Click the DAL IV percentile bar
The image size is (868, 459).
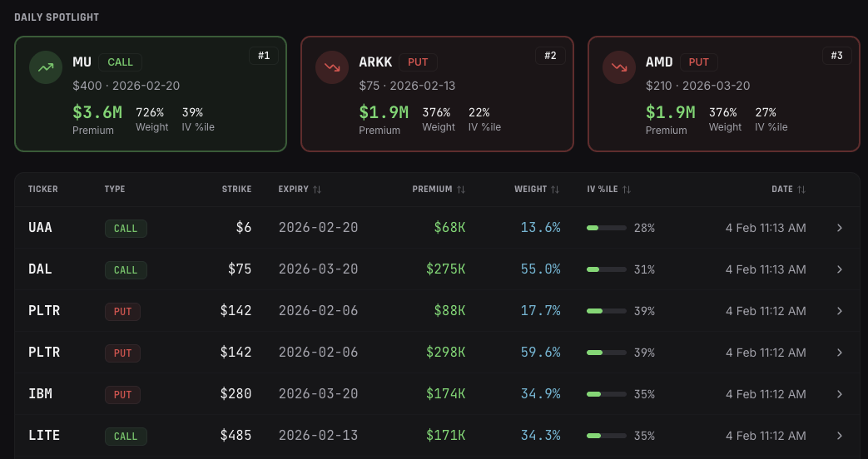coord(607,269)
